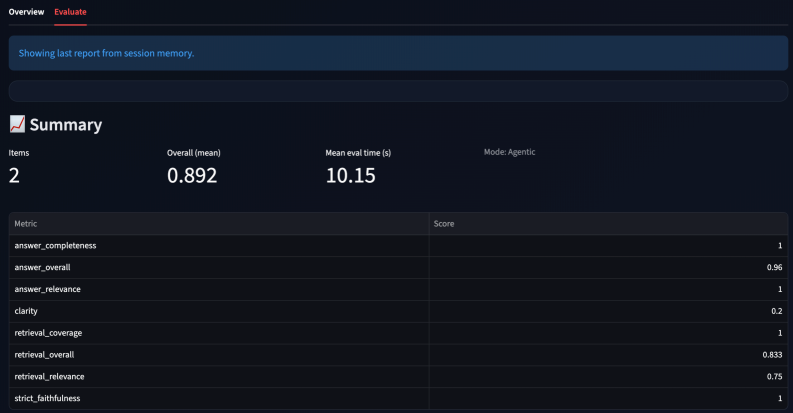Click the session memory info banner
This screenshot has height=413, width=793.
(x=396, y=53)
